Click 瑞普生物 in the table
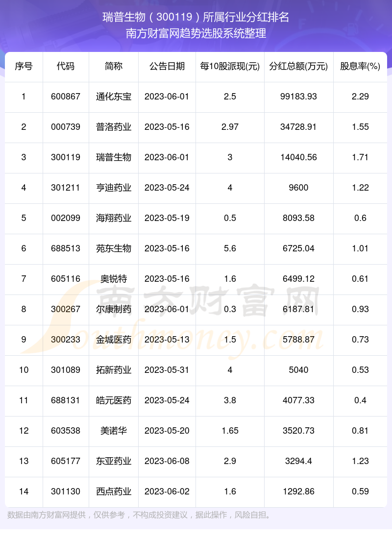 [114, 157]
